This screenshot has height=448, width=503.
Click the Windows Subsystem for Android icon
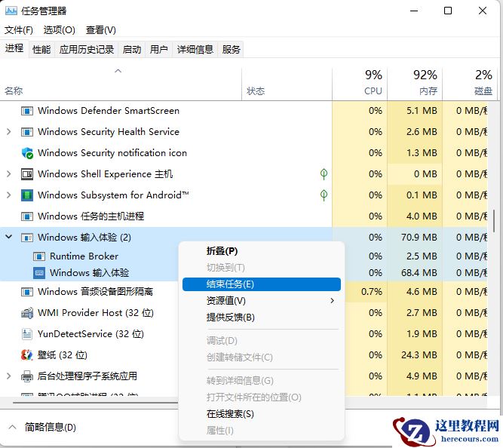coord(27,195)
